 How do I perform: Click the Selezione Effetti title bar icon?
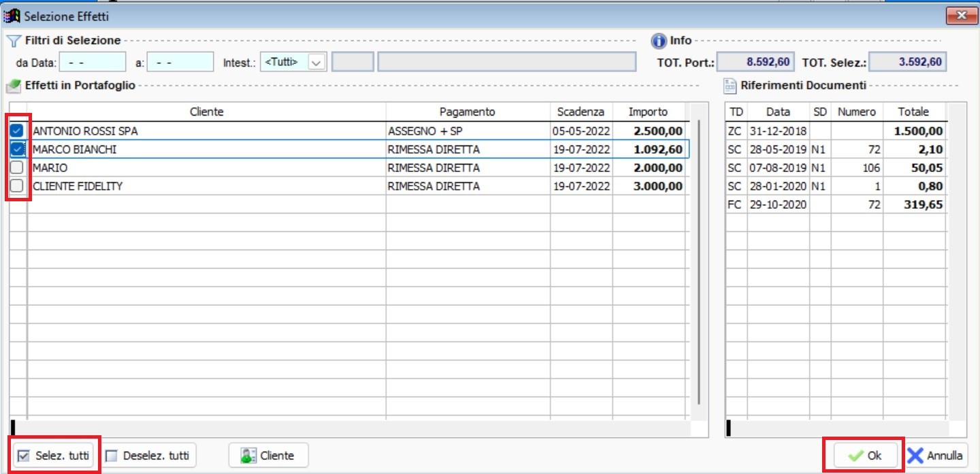(12, 16)
